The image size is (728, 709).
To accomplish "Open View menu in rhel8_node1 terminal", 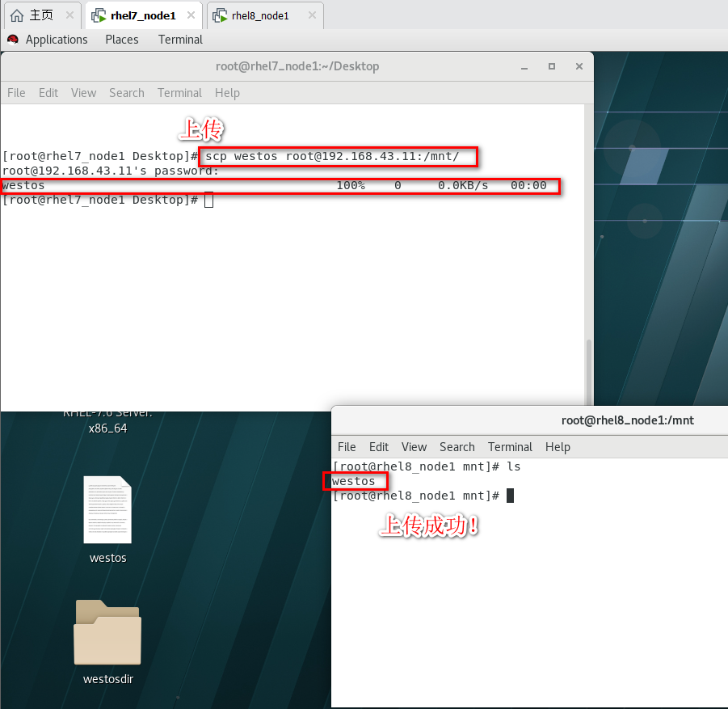I will coord(414,447).
